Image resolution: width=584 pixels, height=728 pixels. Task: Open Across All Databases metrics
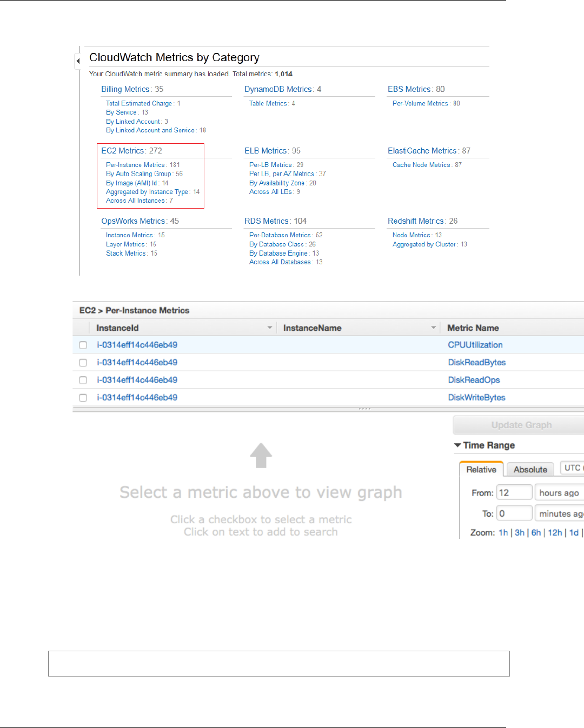(280, 262)
